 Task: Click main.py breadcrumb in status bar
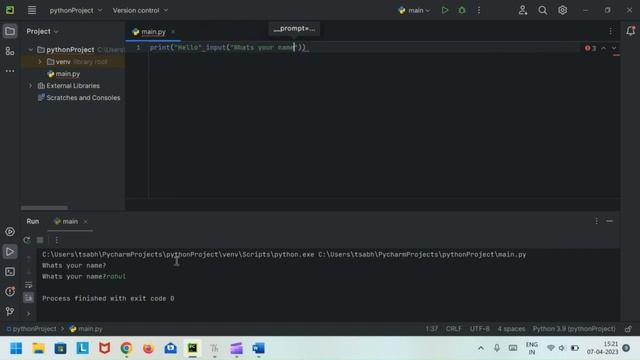(x=86, y=329)
